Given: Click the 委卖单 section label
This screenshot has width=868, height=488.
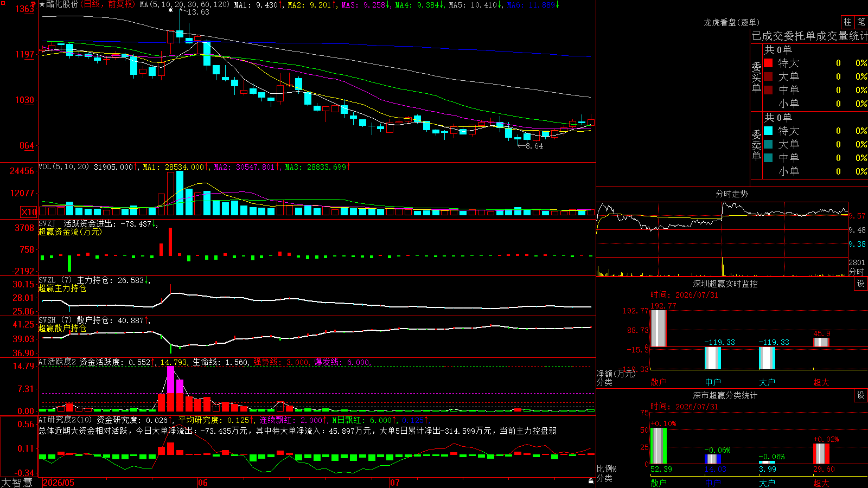Looking at the screenshot, I should 756,145.
